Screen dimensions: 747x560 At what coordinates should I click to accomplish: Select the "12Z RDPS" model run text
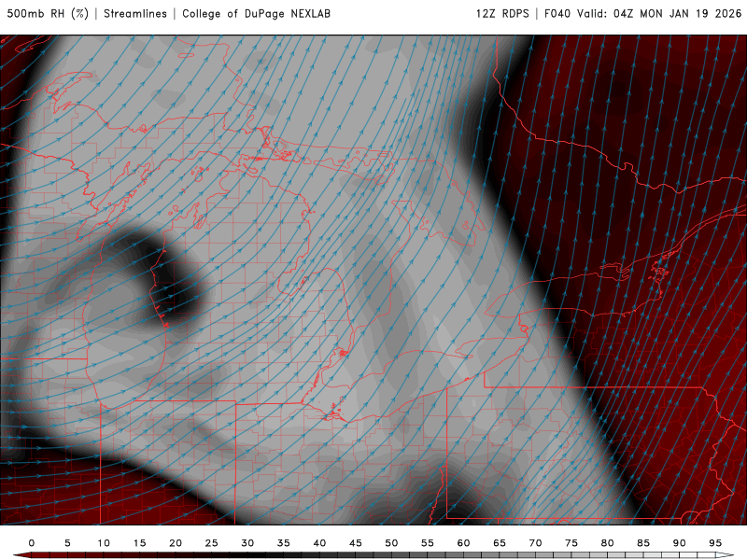(502, 14)
